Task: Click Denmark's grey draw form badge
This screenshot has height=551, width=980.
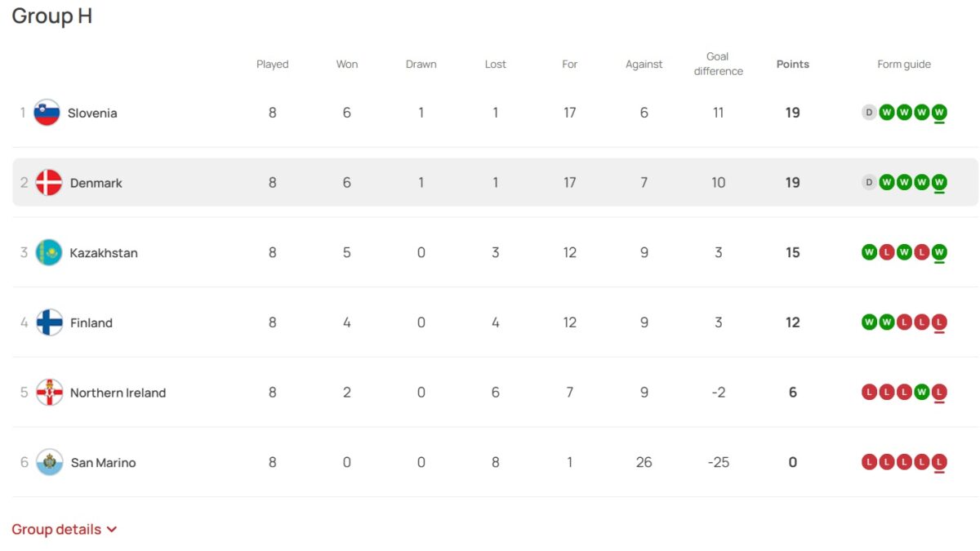Action: (x=869, y=183)
